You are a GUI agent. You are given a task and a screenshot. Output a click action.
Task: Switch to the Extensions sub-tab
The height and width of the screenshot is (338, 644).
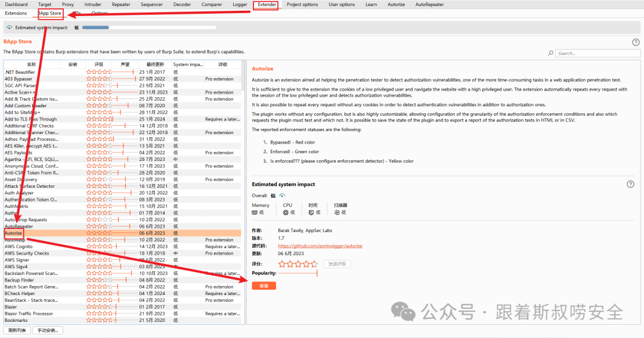[x=16, y=13]
